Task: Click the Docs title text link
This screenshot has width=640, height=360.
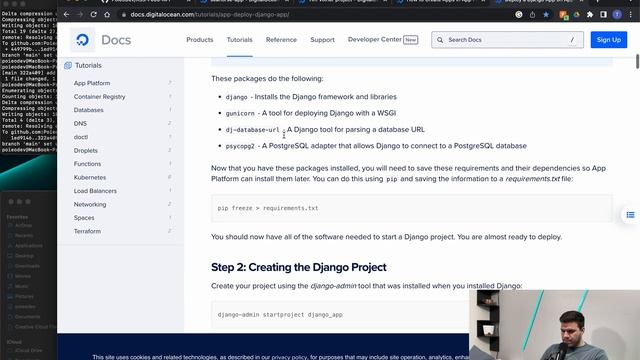Action: (x=116, y=40)
